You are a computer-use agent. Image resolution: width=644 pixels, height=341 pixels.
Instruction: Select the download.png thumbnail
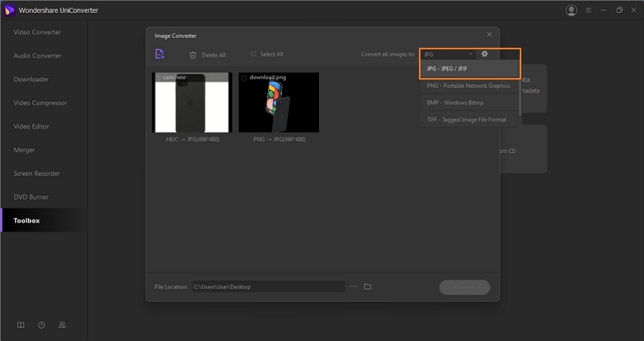tap(279, 103)
